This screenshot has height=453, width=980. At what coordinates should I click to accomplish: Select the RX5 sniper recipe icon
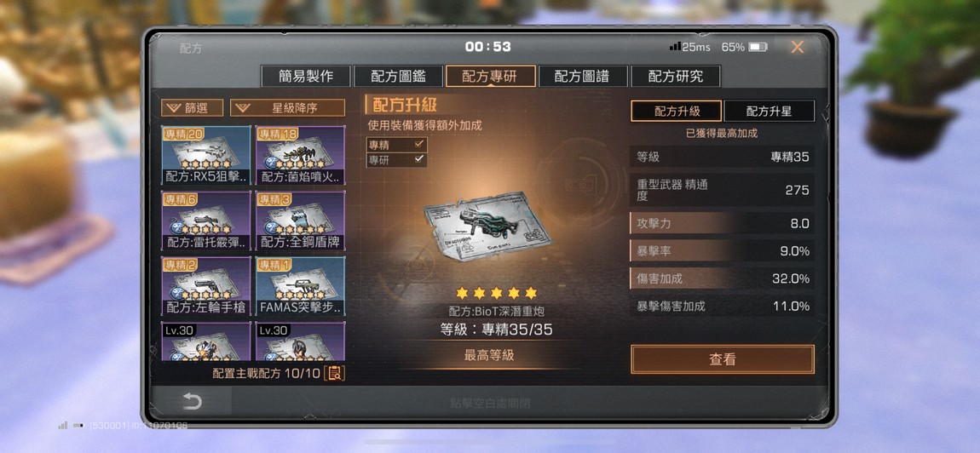(206, 155)
